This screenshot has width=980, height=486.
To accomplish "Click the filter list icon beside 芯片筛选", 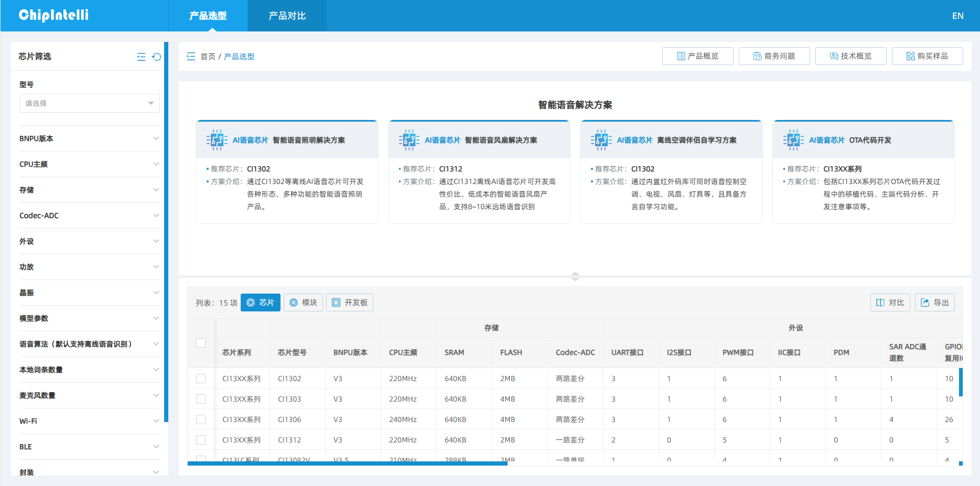I will tap(141, 57).
